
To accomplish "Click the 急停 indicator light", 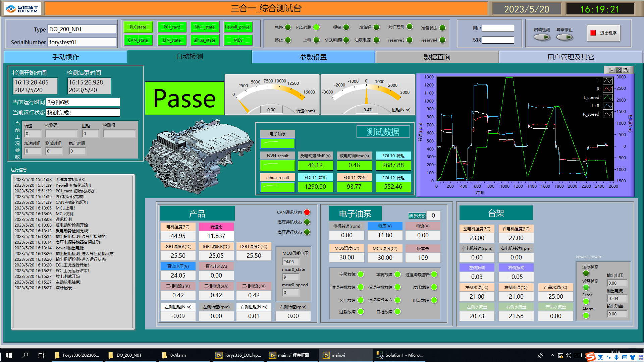I will click(288, 27).
